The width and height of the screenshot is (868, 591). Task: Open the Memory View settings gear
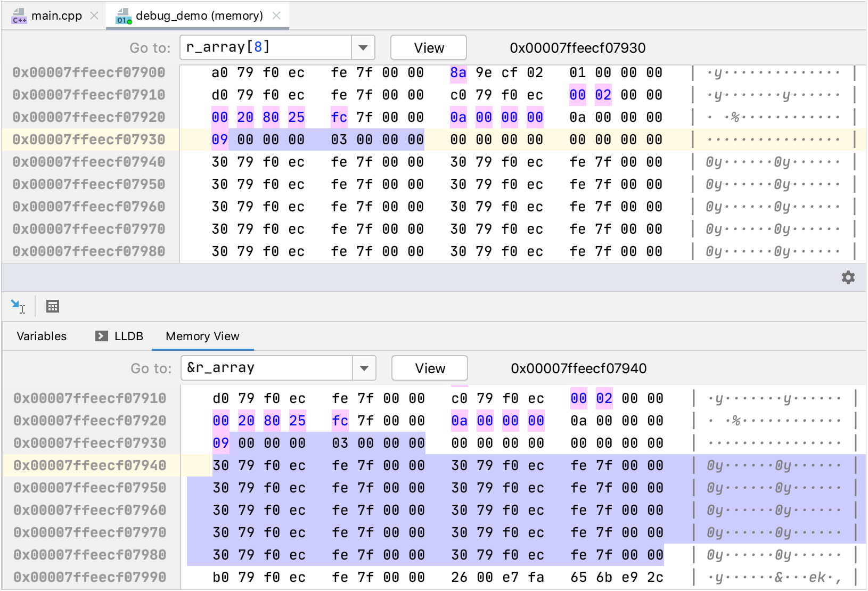[x=848, y=277]
